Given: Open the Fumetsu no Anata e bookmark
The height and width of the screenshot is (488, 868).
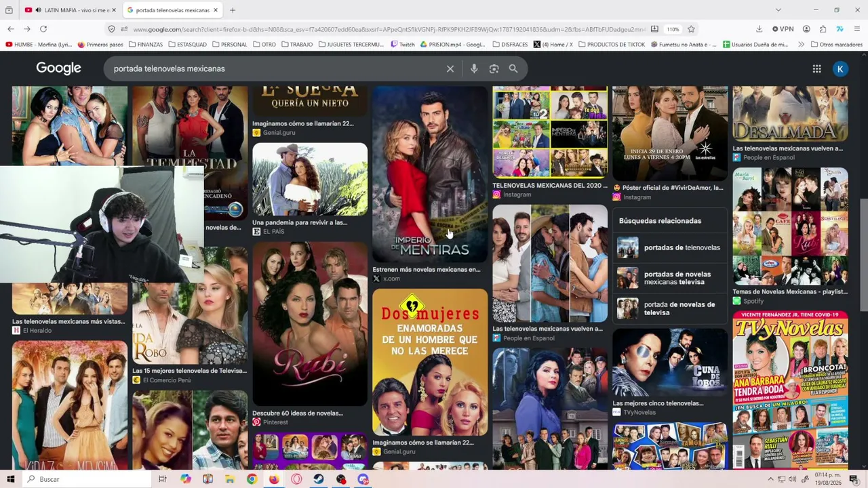Looking at the screenshot, I should click(x=684, y=45).
